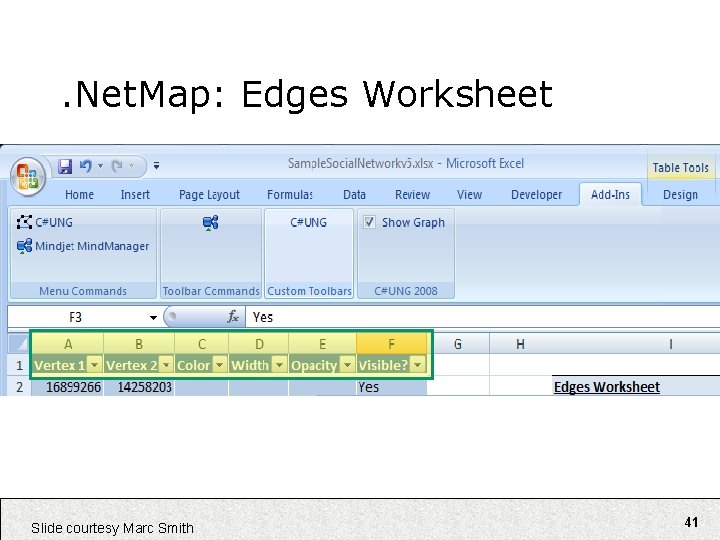Switch to the View tab
Viewport: 720px width, 540px height.
click(x=469, y=195)
